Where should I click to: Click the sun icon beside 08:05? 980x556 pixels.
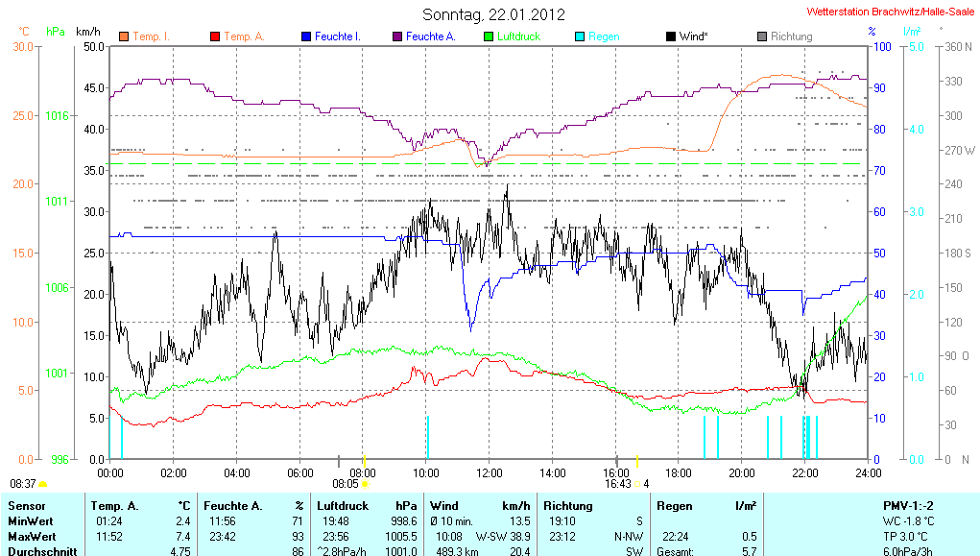pos(365,484)
